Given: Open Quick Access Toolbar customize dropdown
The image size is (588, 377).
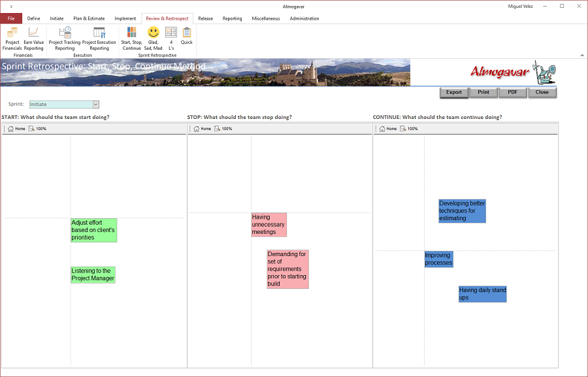Looking at the screenshot, I should tap(11, 7).
